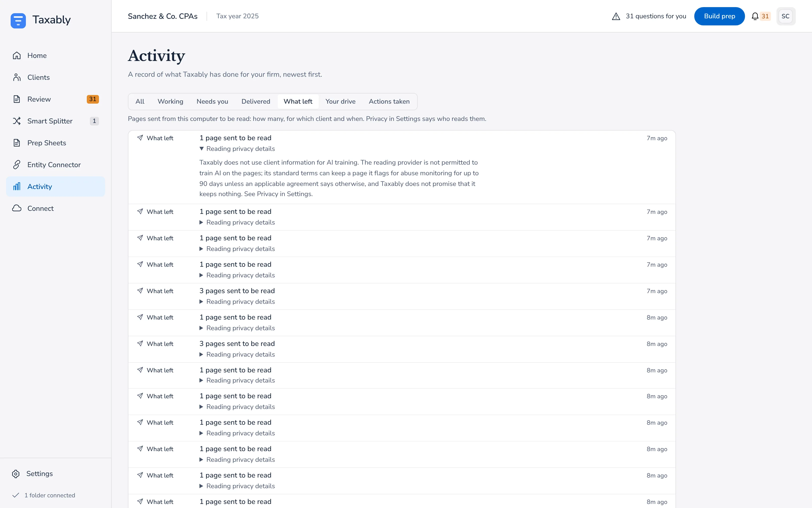Open the Delivered tab
The width and height of the screenshot is (812, 508).
pyautogui.click(x=256, y=101)
